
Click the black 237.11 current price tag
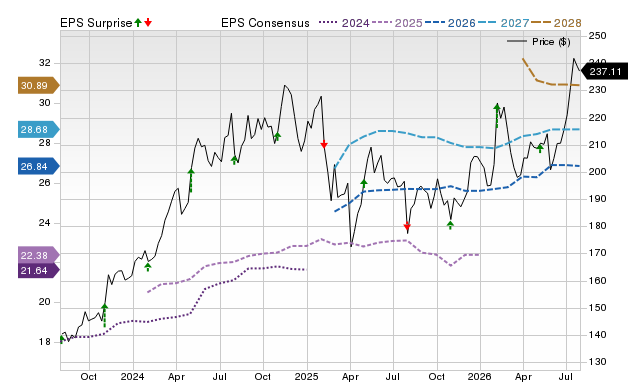605,72
